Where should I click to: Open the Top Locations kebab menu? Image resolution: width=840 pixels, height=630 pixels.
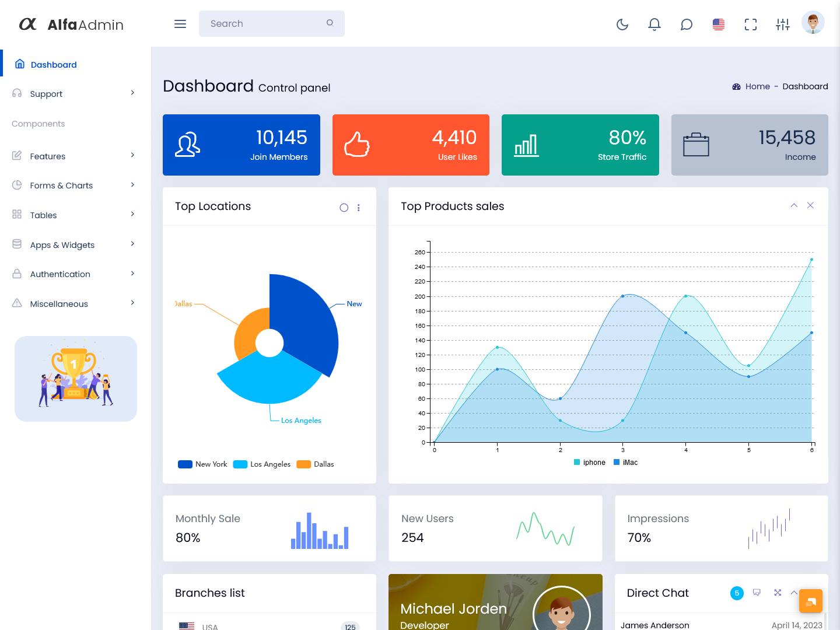click(359, 207)
